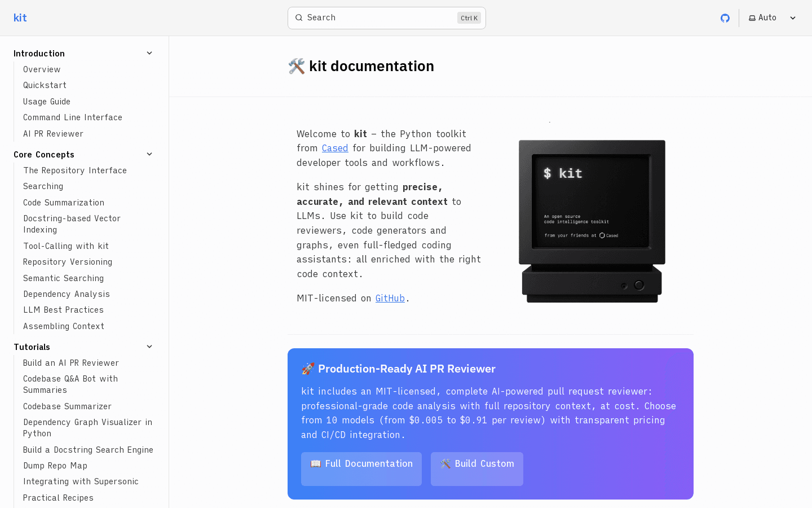The width and height of the screenshot is (812, 508).
Task: Click the Search input field
Action: [x=387, y=18]
